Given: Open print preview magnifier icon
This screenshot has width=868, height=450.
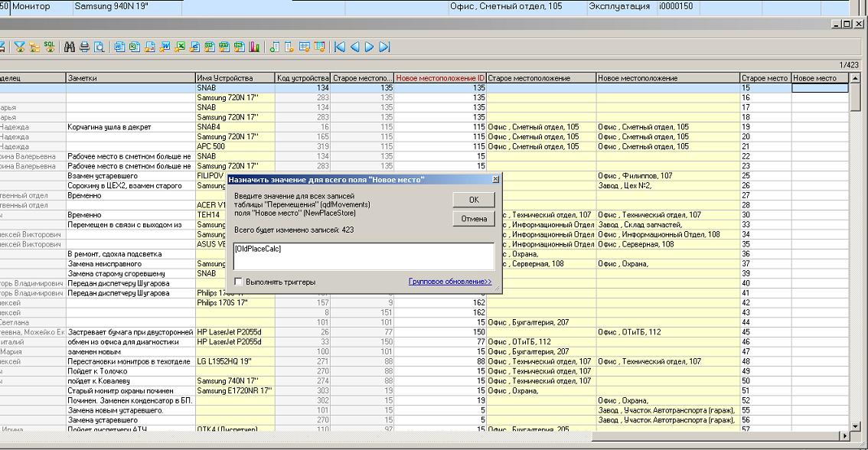Looking at the screenshot, I should pos(99,47).
